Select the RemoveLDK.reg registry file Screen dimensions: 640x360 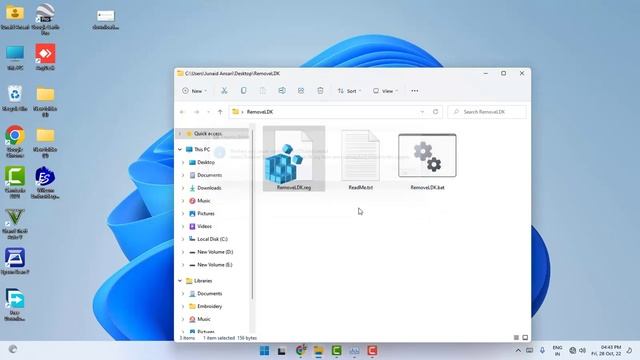[294, 158]
